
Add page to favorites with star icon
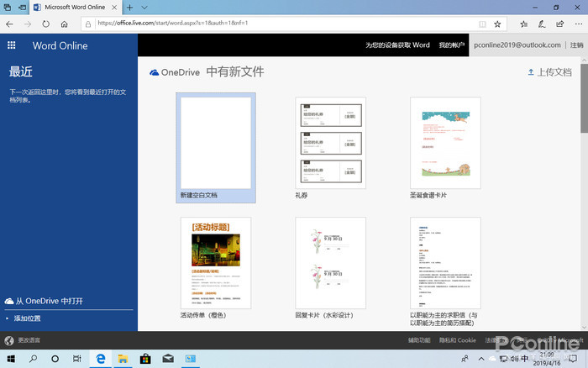click(497, 24)
